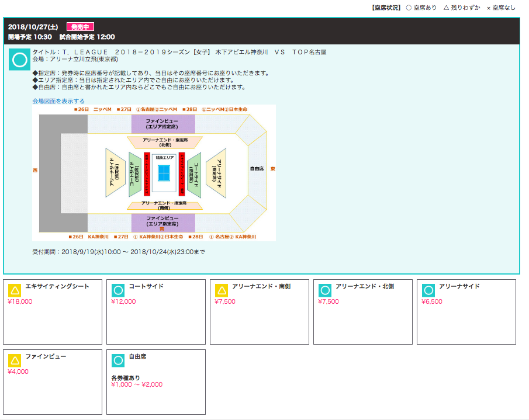Click the blue 競技エリア court in the map center
Screen dimensions: 529x420
164,172
